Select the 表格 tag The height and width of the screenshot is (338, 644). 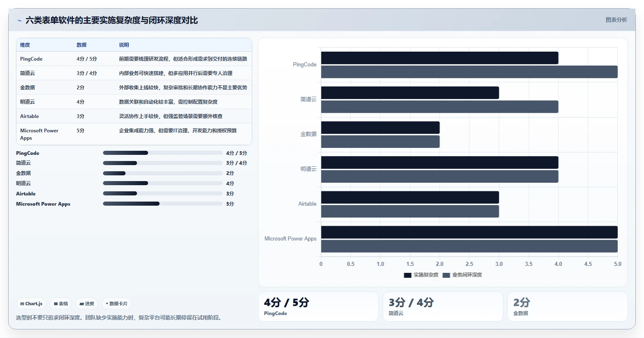pos(61,304)
